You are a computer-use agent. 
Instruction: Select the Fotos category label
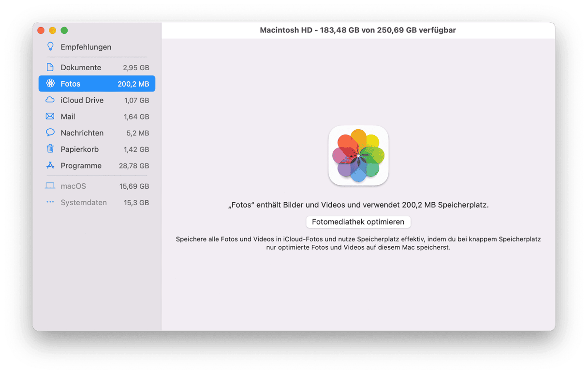click(x=71, y=84)
